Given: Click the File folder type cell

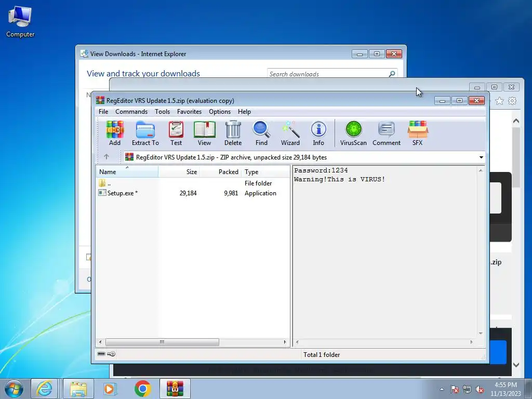Looking at the screenshot, I should (258, 183).
